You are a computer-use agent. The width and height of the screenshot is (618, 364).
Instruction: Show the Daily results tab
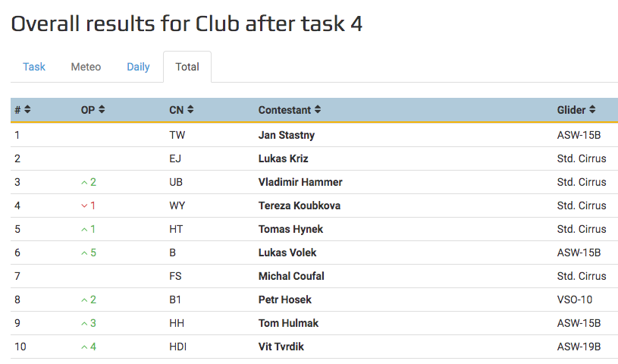(x=138, y=67)
